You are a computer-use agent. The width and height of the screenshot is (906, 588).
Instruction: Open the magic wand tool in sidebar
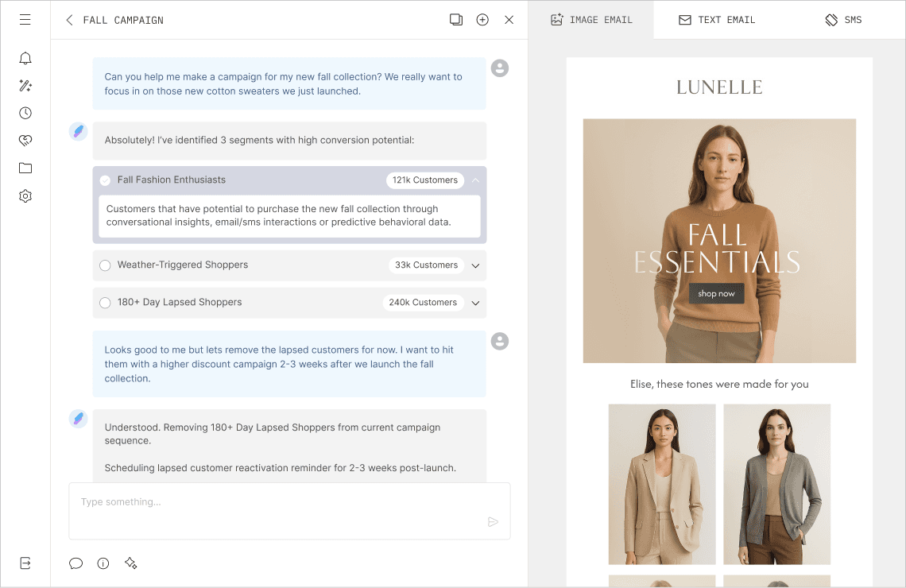(25, 86)
